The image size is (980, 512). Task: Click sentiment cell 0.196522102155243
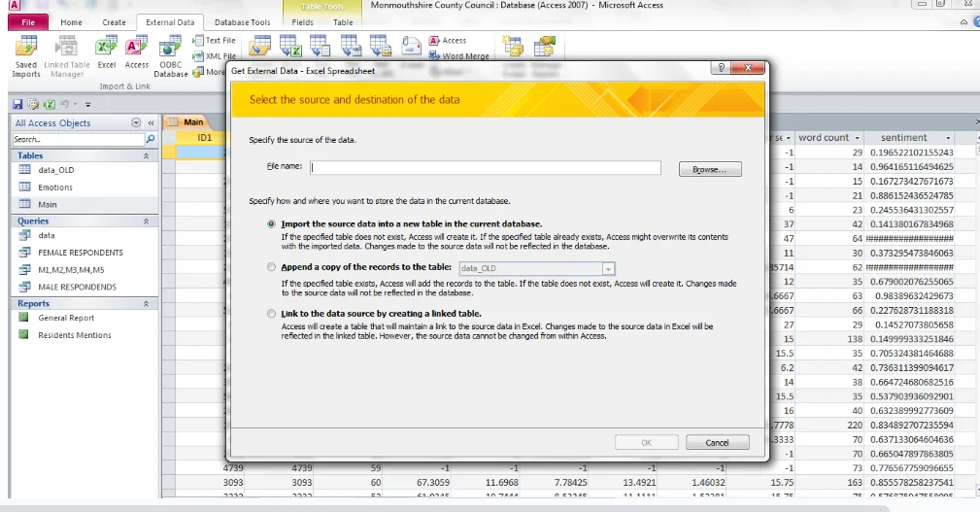pyautogui.click(x=911, y=153)
